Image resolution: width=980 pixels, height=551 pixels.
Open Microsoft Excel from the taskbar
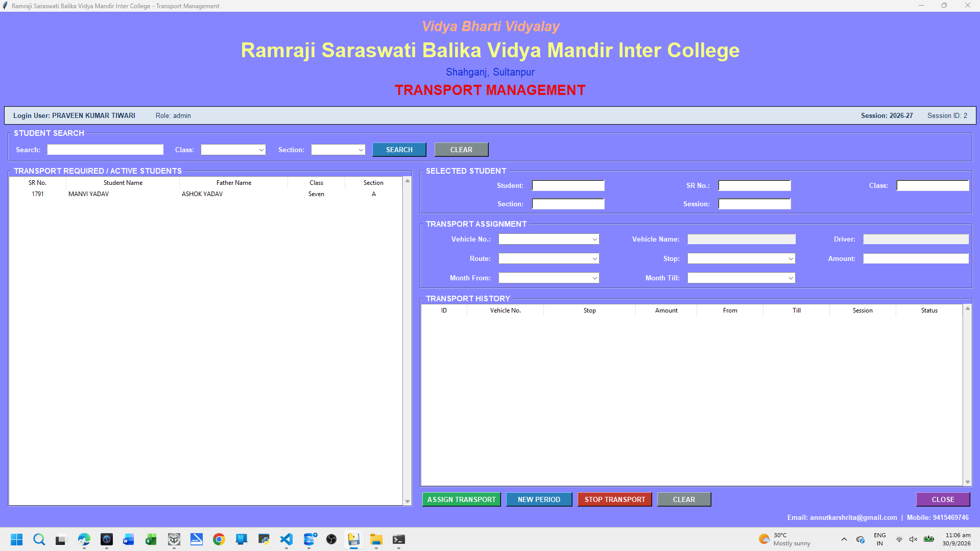[x=151, y=539]
